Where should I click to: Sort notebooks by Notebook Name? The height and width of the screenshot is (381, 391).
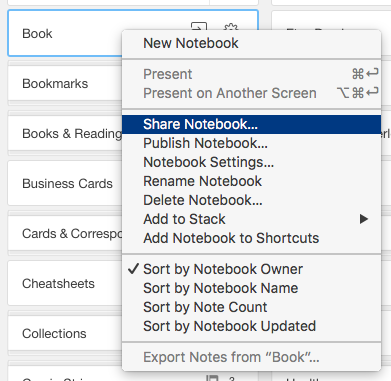click(252, 288)
